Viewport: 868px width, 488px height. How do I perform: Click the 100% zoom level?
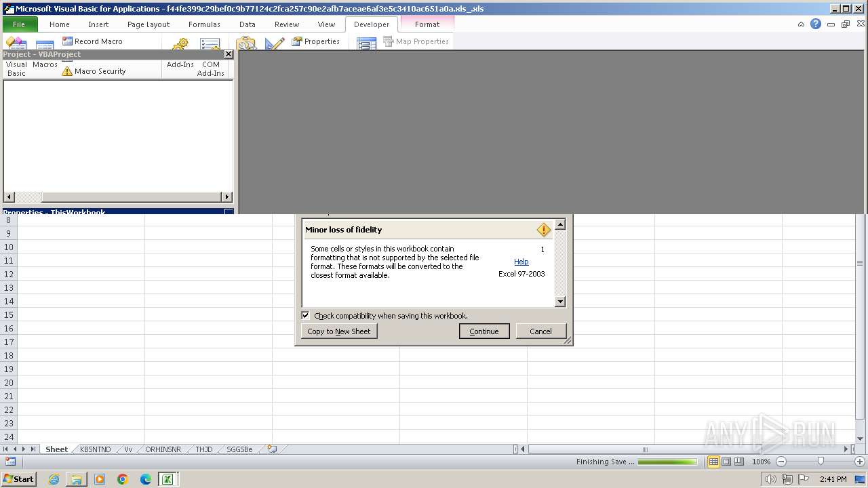(x=761, y=462)
